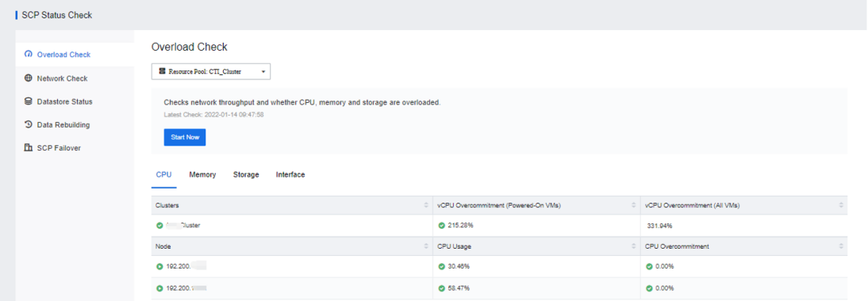Click the Datastore Status database icon
Viewport: 868px width, 301px height.
click(29, 101)
